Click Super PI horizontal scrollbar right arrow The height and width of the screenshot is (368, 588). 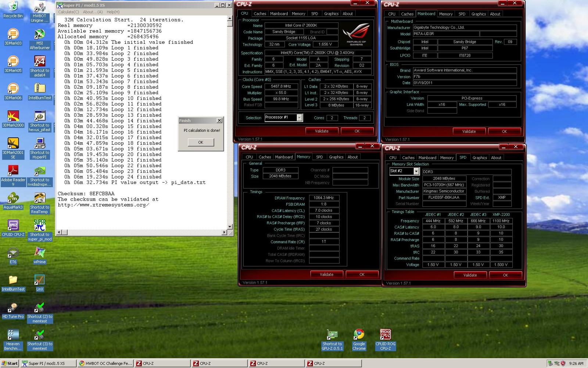pos(224,232)
